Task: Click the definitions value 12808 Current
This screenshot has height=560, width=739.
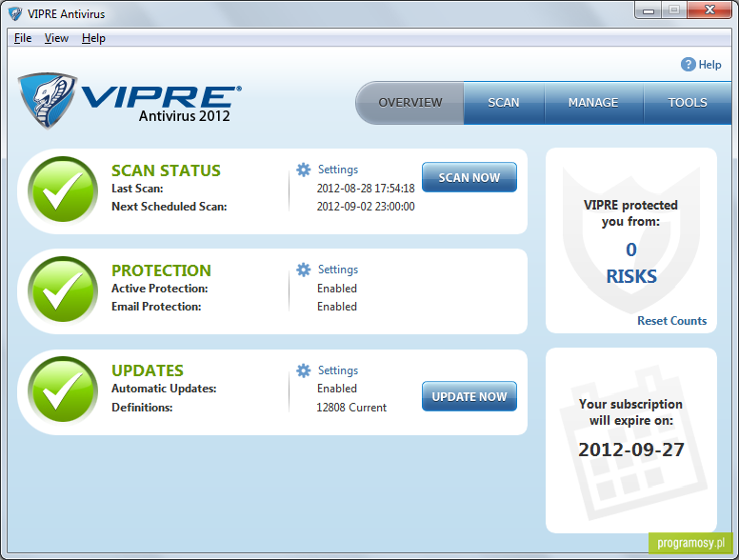Action: point(351,408)
